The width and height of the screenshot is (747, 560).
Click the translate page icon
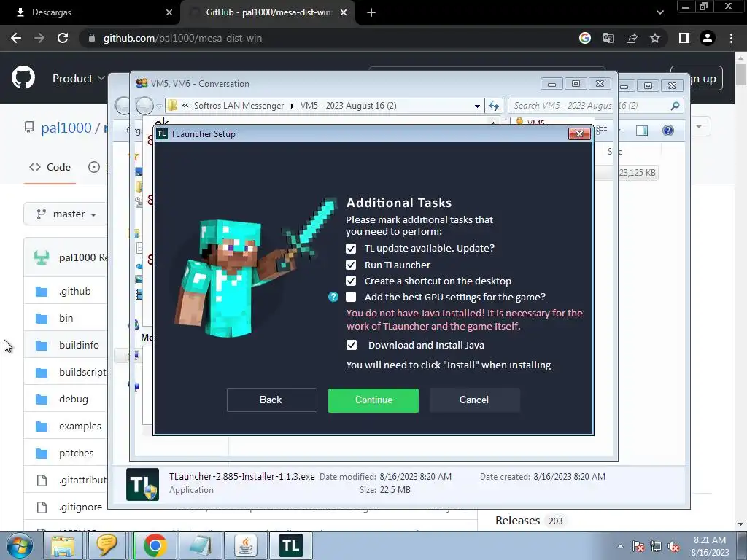(x=608, y=38)
